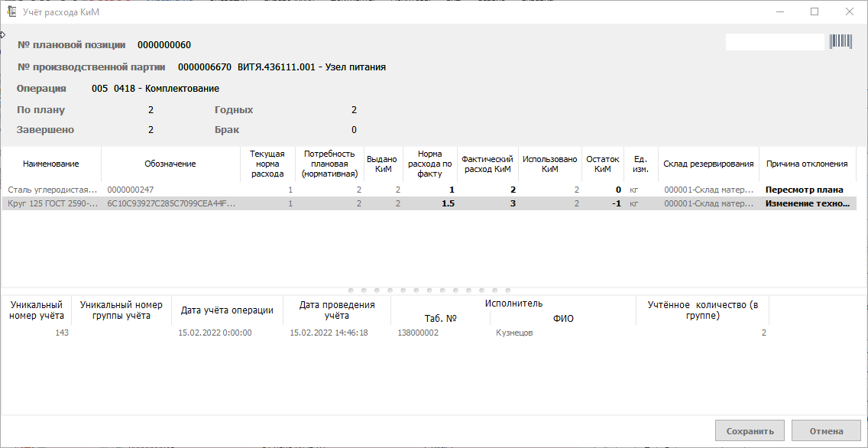Click the Остаток КиМ column header
This screenshot has width=868, height=448.
pos(602,164)
